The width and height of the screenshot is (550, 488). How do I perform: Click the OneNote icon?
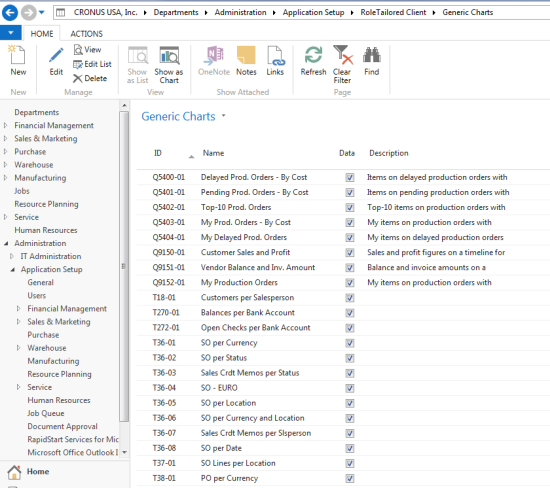(x=214, y=55)
